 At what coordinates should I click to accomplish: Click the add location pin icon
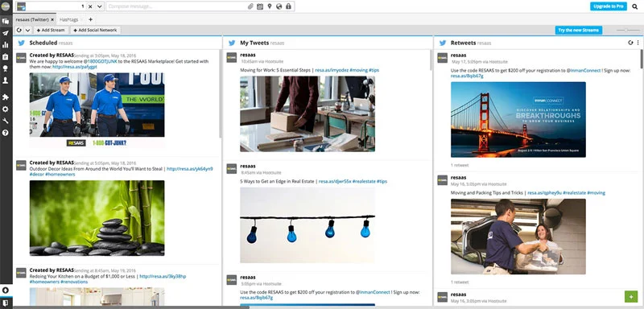[x=270, y=6]
